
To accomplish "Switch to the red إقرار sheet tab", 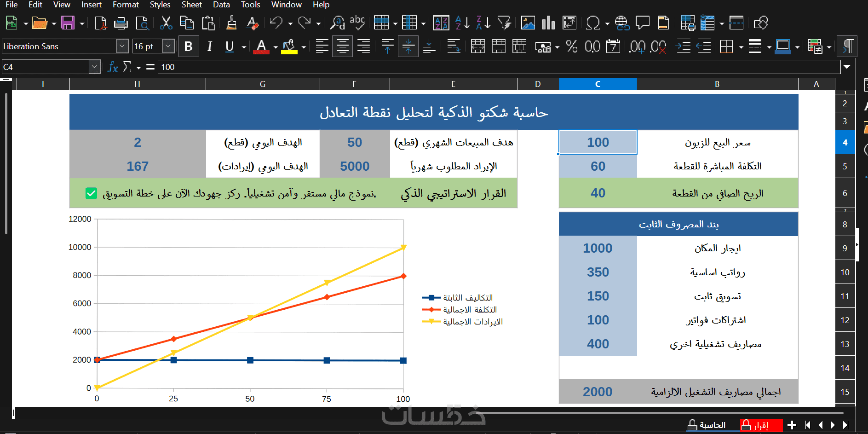I will [x=761, y=425].
